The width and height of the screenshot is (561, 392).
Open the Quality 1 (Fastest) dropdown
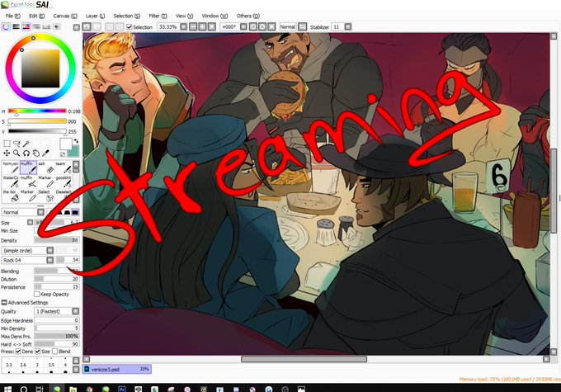pyautogui.click(x=76, y=311)
